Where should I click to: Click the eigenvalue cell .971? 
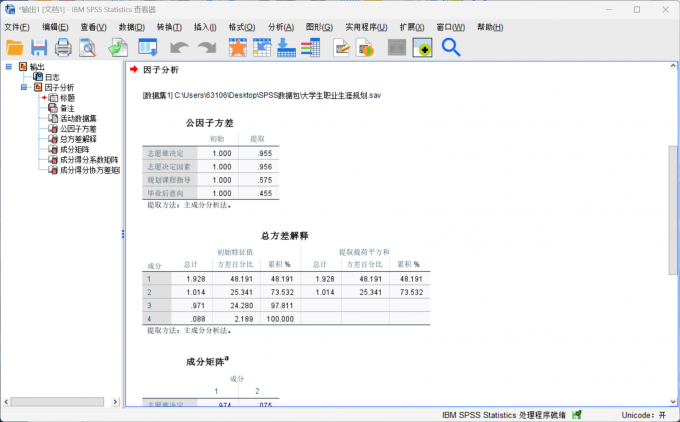pyautogui.click(x=197, y=305)
